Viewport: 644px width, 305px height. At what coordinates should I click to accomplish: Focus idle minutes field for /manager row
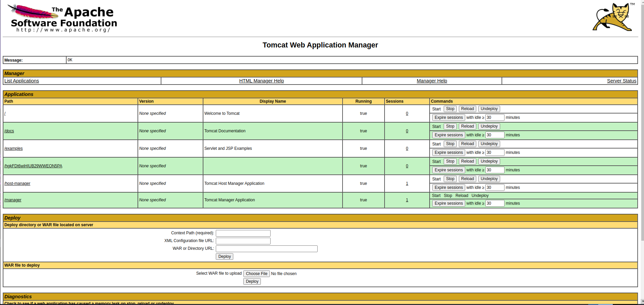pyautogui.click(x=495, y=203)
